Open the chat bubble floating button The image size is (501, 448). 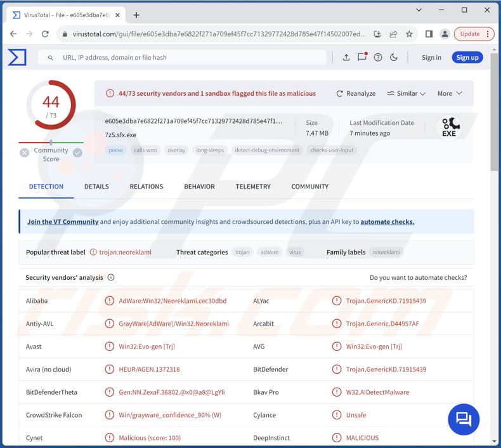point(464,419)
